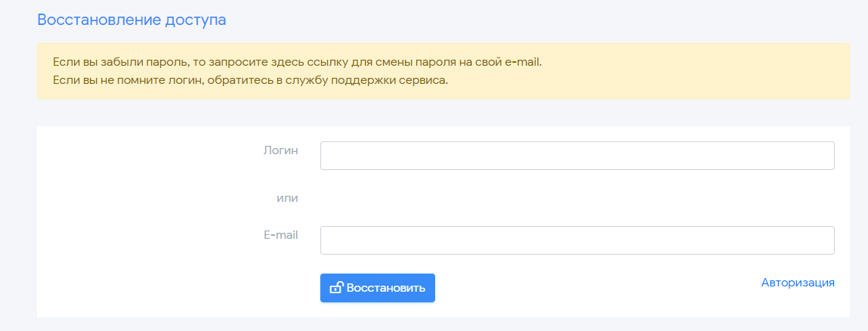Screen dimensions: 868x331
Task: Click the Логин input field
Action: click(577, 156)
